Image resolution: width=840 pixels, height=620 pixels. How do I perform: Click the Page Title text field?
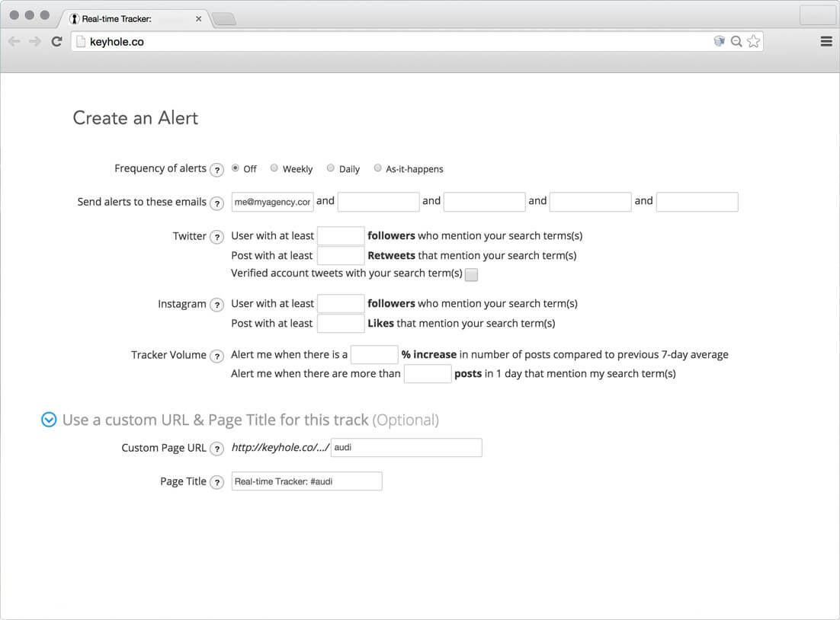pyautogui.click(x=306, y=481)
